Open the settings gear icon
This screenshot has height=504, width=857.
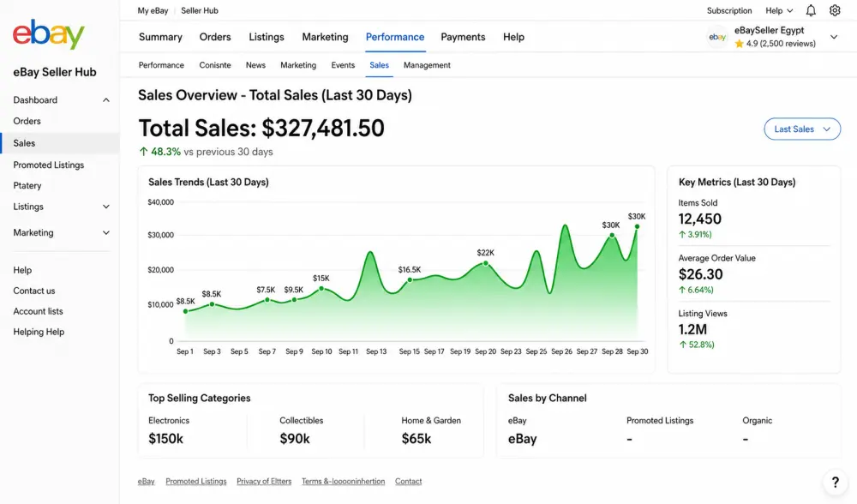(835, 10)
